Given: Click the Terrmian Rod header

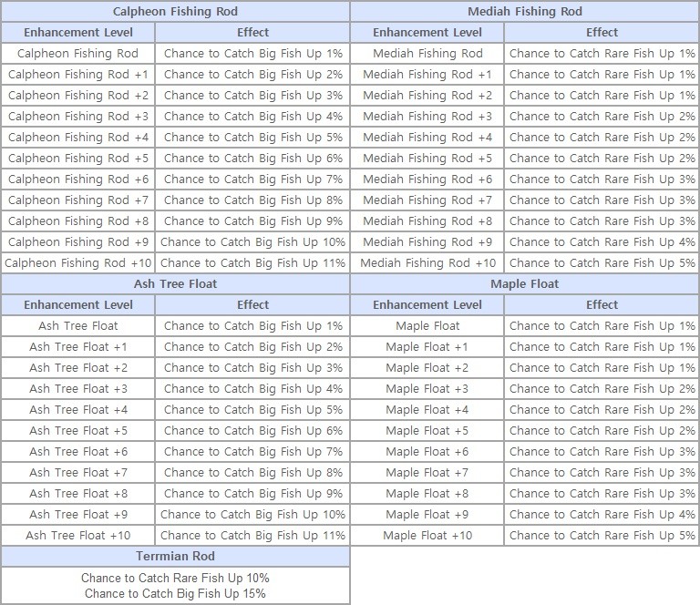Looking at the screenshot, I should click(x=175, y=556).
